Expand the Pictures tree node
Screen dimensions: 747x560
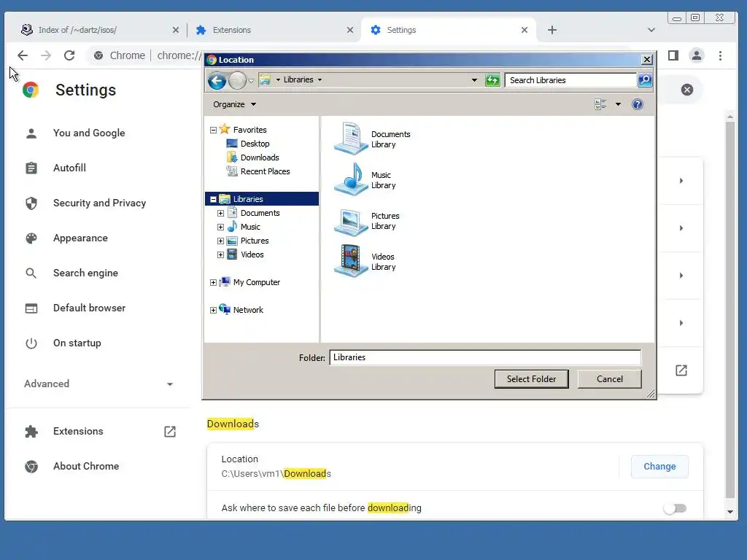point(220,241)
